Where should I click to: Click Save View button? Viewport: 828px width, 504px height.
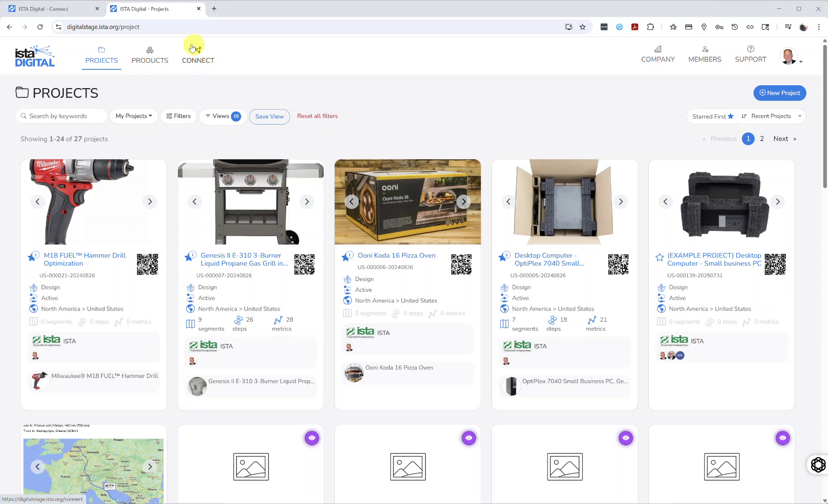coord(269,117)
